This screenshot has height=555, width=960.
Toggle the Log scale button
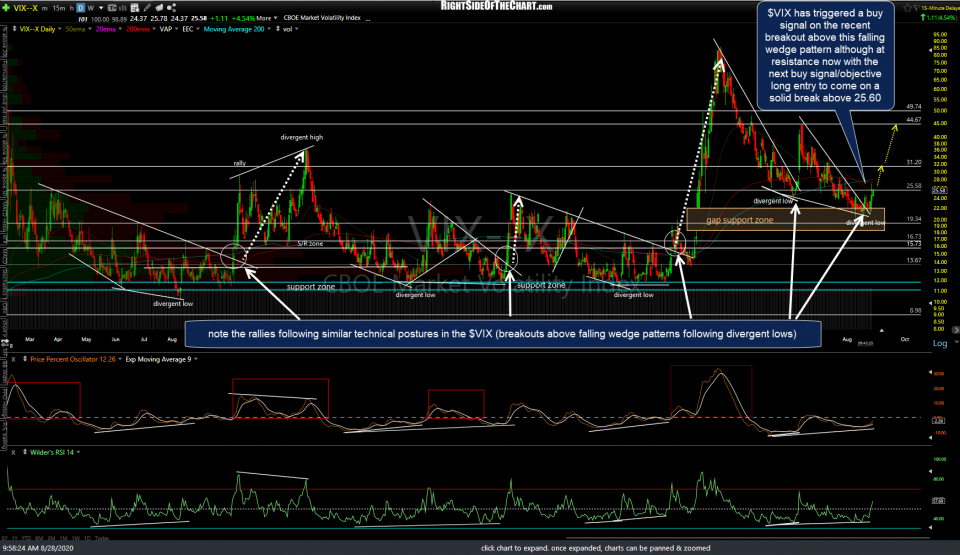(939, 343)
